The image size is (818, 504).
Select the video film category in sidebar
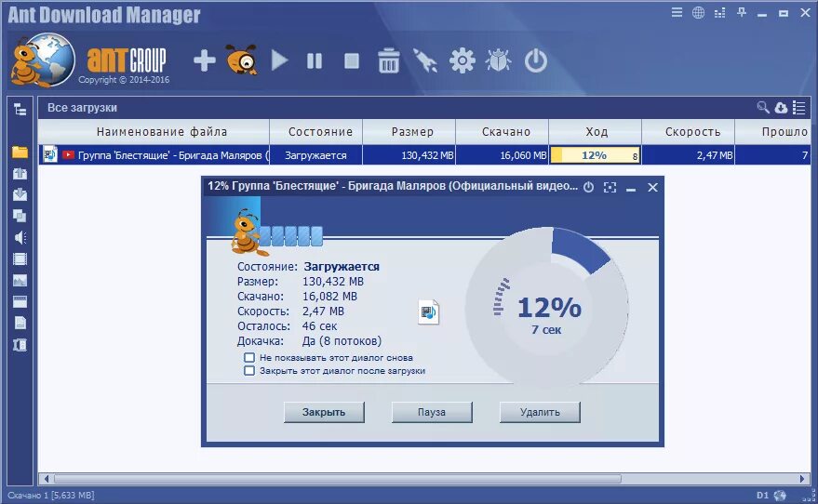(x=20, y=259)
